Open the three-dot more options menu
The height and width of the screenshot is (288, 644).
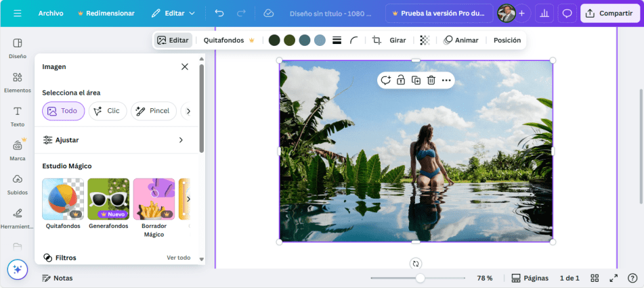point(446,80)
